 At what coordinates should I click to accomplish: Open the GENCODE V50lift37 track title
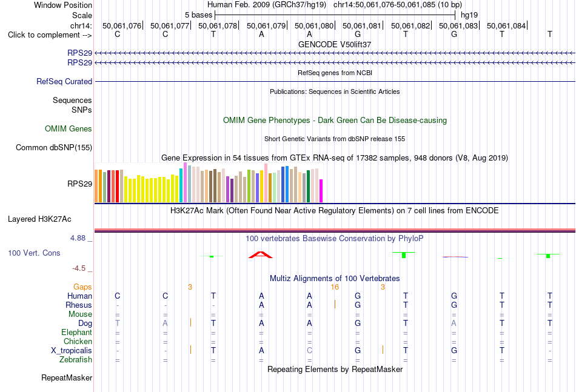[x=335, y=44]
